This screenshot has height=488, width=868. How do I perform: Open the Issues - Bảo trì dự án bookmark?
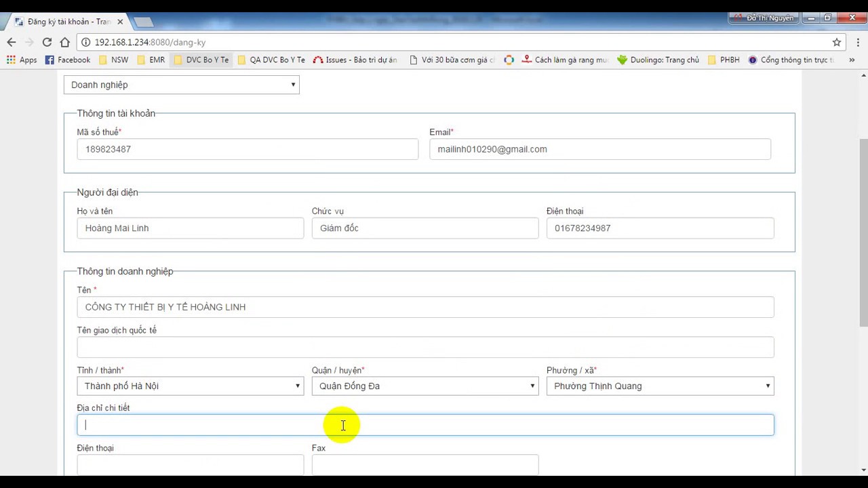coord(355,60)
